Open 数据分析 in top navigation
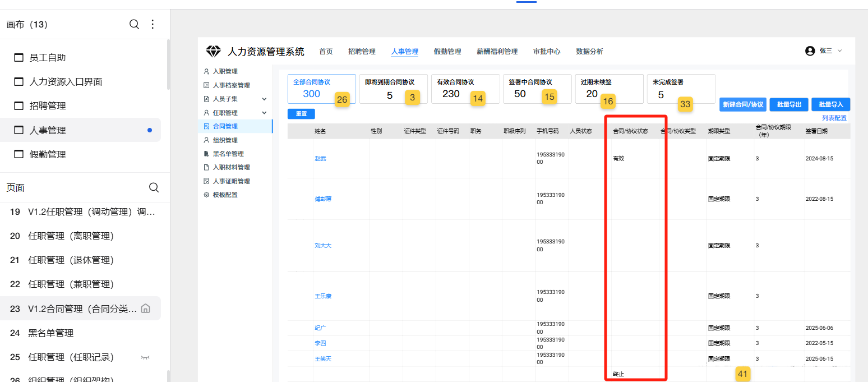The width and height of the screenshot is (868, 382). point(589,52)
